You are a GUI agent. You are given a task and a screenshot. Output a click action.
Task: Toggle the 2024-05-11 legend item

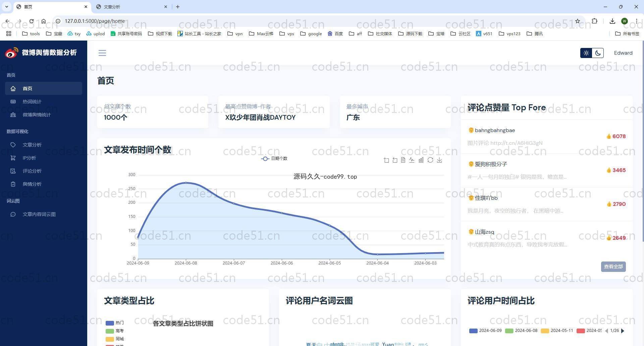(x=557, y=331)
